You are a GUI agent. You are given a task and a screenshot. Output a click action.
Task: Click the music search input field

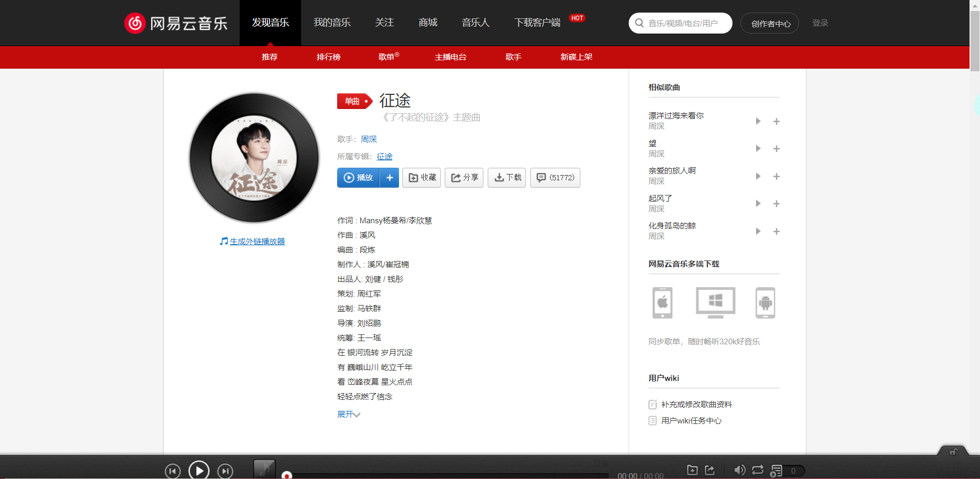682,23
